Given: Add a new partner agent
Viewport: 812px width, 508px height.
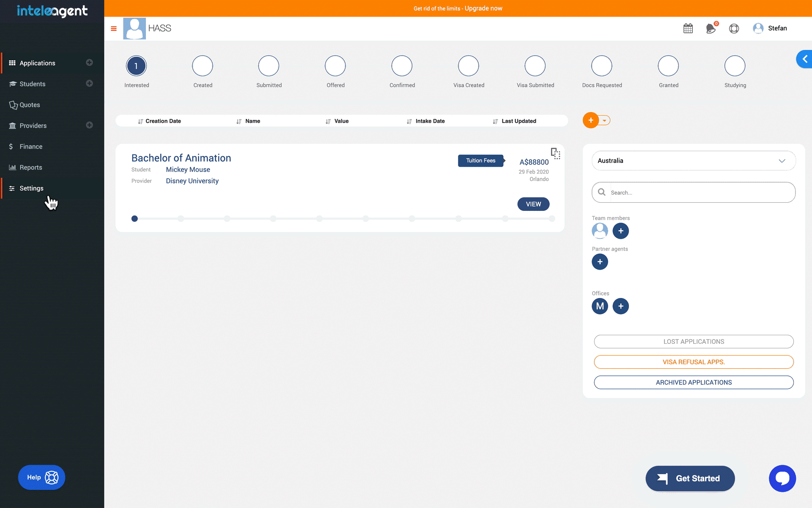Looking at the screenshot, I should tap(600, 262).
